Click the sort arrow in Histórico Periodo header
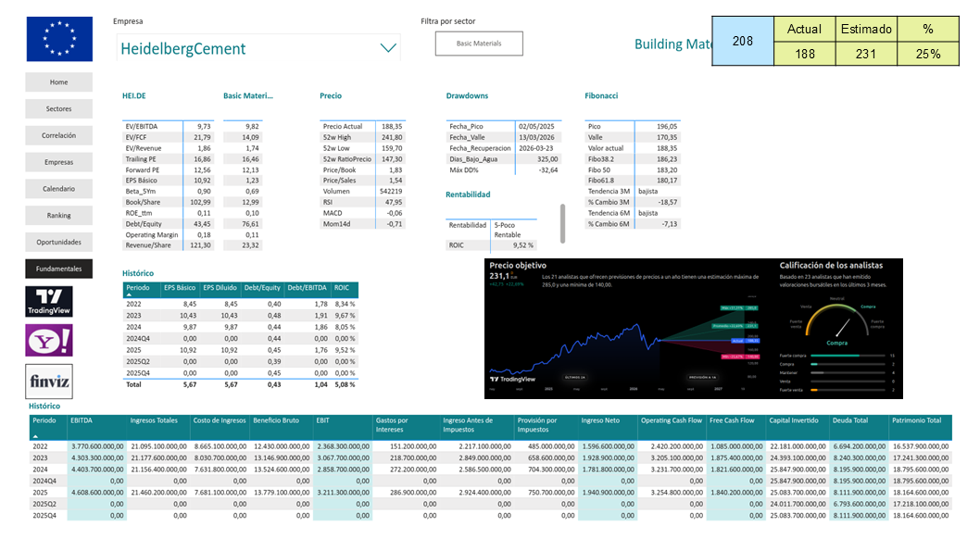Screen dimensions: 980x551 tap(130, 294)
